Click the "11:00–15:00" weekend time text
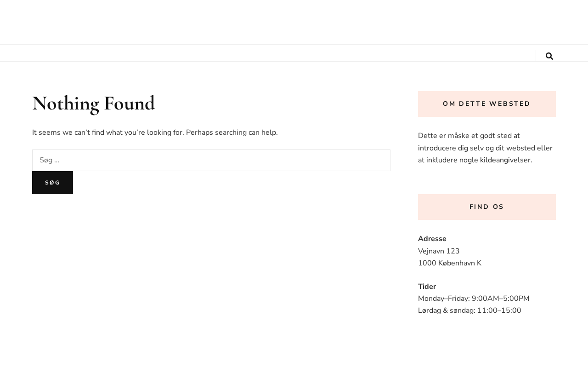588x368 pixels. tap(499, 310)
